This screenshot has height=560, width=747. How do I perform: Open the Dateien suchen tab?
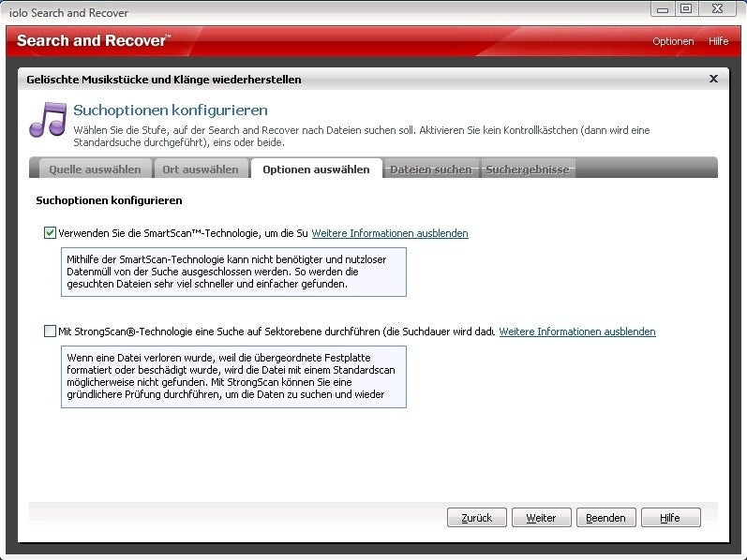click(x=430, y=169)
